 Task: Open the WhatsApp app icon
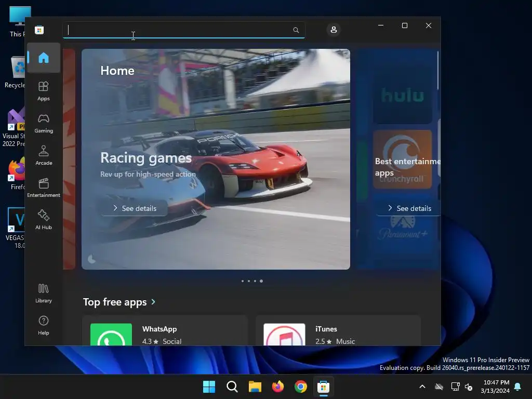click(x=111, y=334)
